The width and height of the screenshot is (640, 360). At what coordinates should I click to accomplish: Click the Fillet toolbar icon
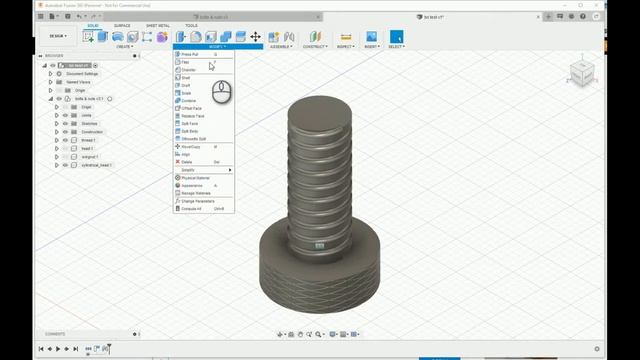pyautogui.click(x=196, y=37)
